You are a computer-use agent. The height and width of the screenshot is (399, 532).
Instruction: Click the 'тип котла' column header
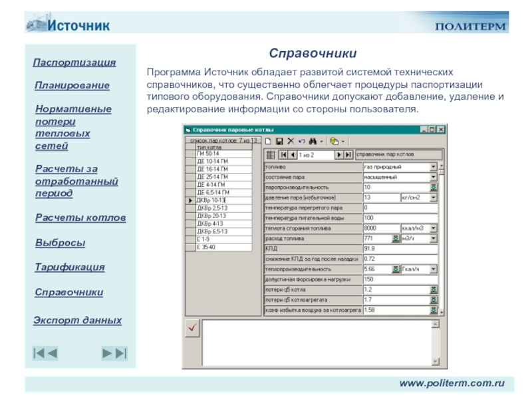click(x=224, y=147)
